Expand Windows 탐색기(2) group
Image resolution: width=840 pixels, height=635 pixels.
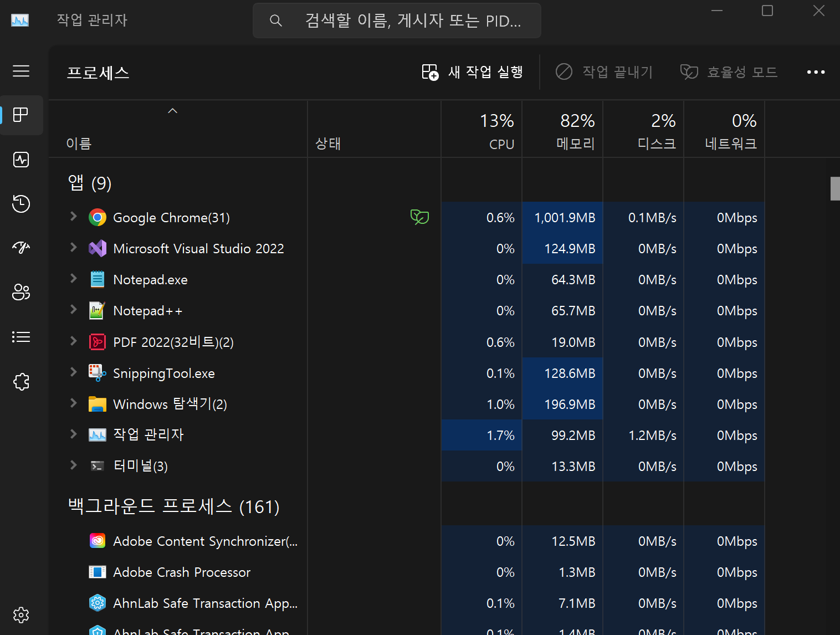(x=73, y=403)
